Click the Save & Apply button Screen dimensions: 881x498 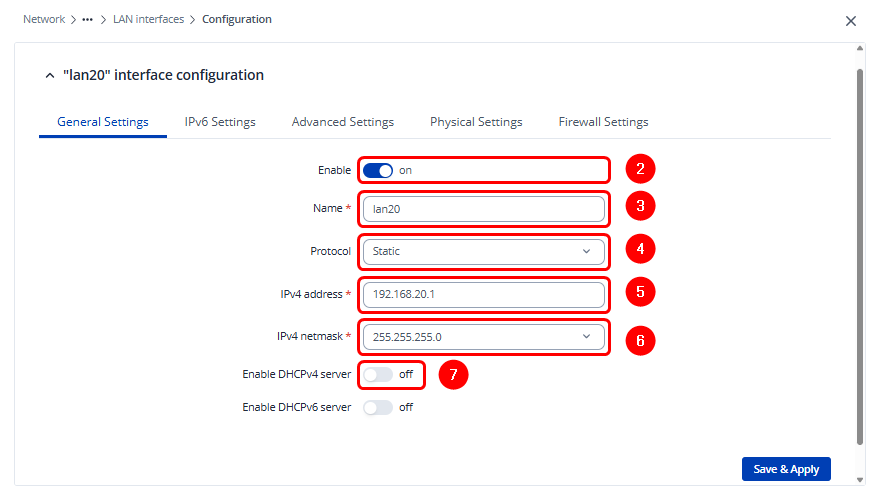(785, 469)
